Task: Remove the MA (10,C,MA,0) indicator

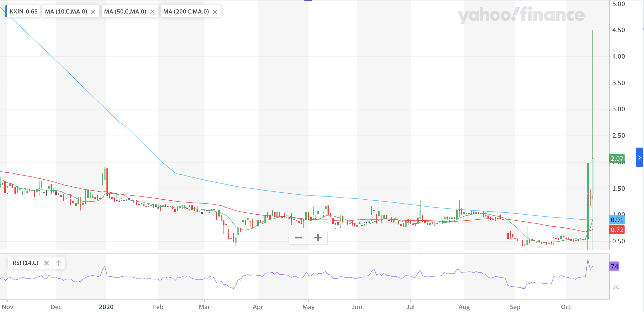Action: tap(93, 12)
